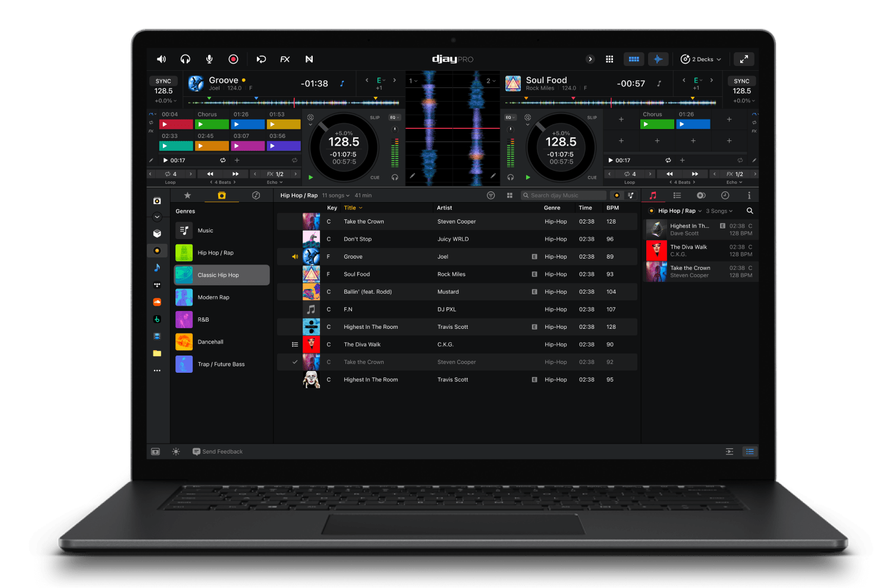The image size is (896, 588).
Task: Click pencil edit icon on left waveform
Action: tap(412, 176)
